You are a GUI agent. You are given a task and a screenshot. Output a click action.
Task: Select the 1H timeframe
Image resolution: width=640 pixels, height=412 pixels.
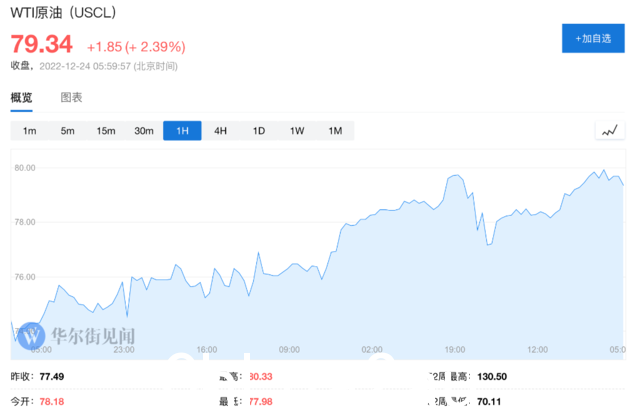[182, 131]
